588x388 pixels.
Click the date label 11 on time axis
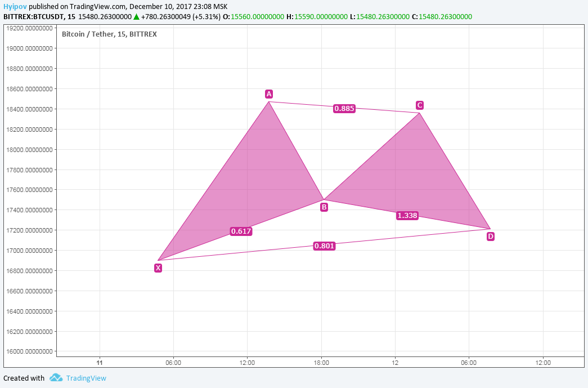click(x=100, y=363)
